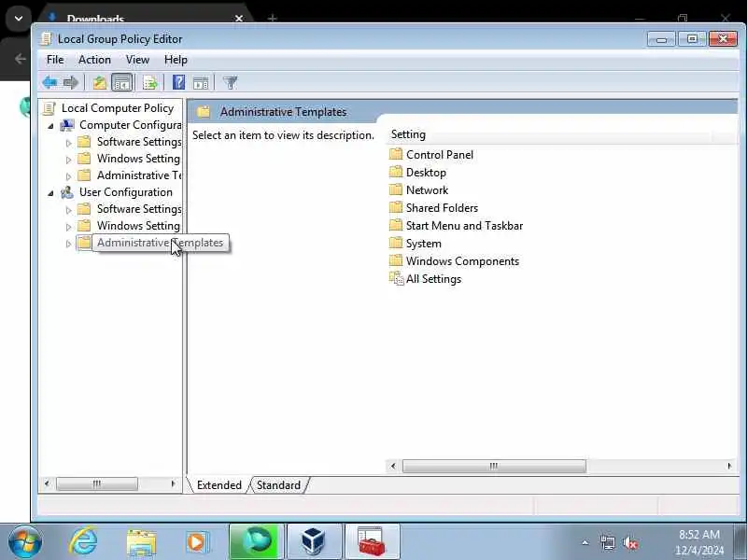Expand Windows Settings under User Configuration

[68, 226]
